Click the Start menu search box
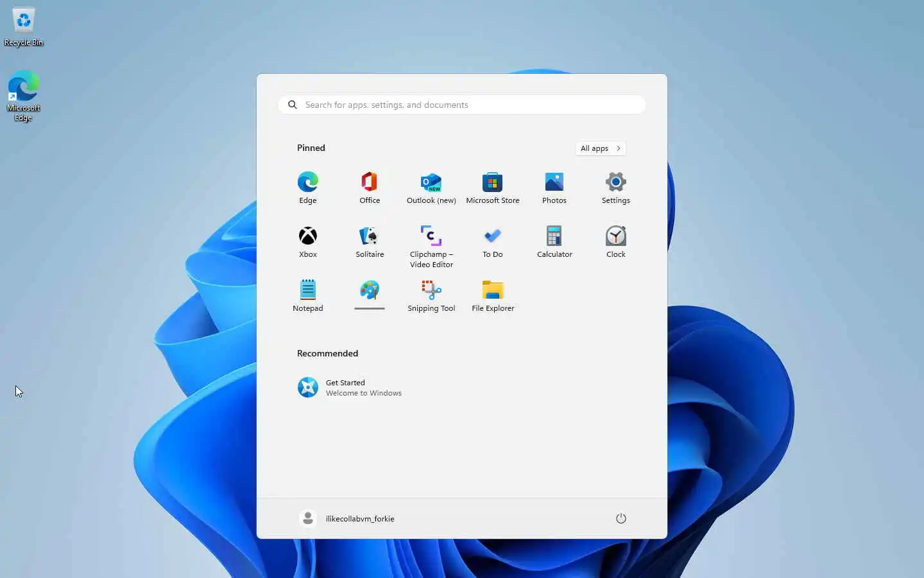924x578 pixels. (462, 105)
